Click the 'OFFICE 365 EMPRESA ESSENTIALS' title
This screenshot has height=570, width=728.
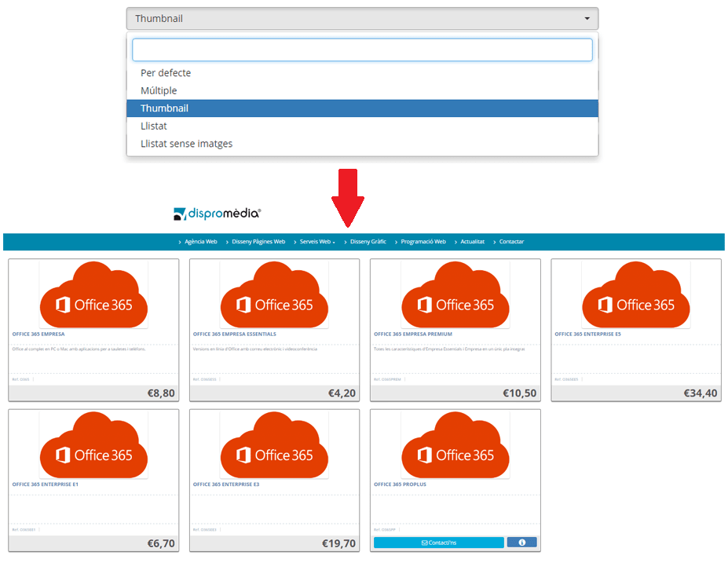(235, 334)
